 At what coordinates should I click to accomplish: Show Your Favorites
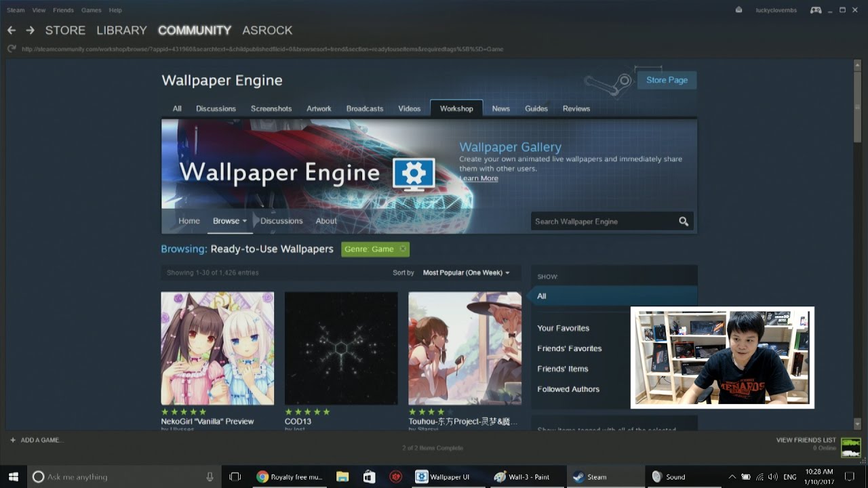[564, 328]
